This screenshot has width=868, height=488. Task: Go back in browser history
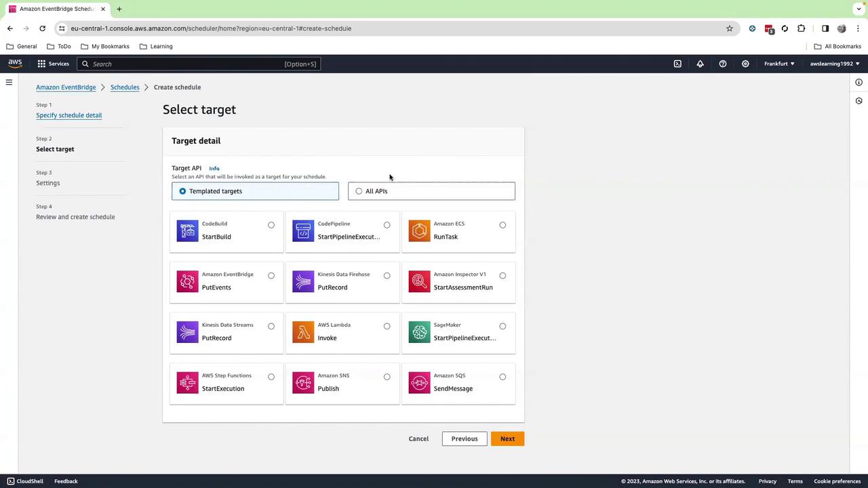tap(9, 28)
